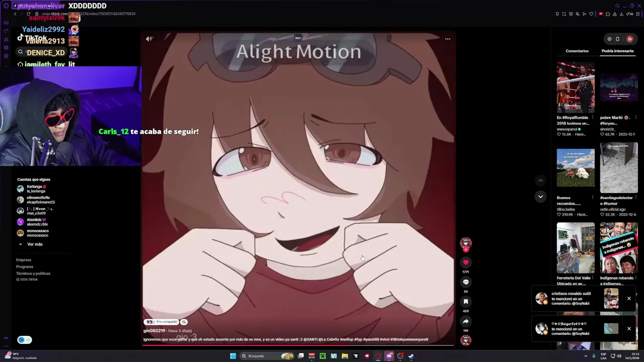Open the TikTok profile avatar at top right
The height and width of the screenshot is (362, 644).
click(x=629, y=39)
